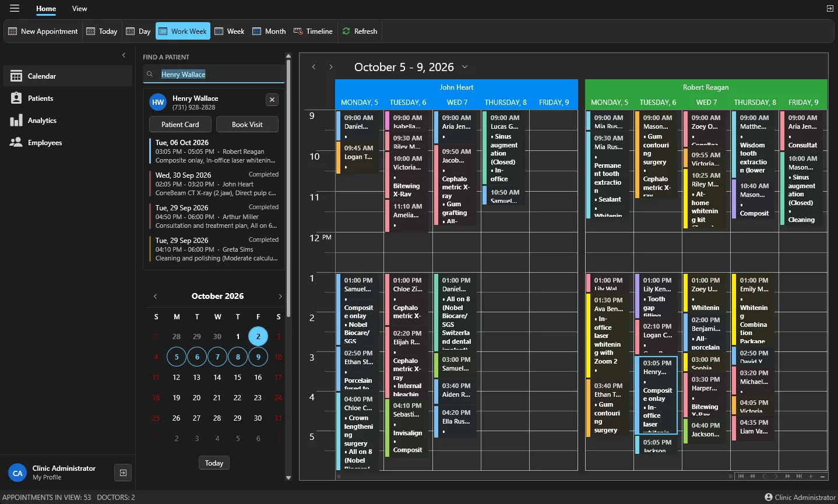This screenshot has height=504, width=838.
Task: Click the John Heart doctor header
Action: (x=456, y=87)
